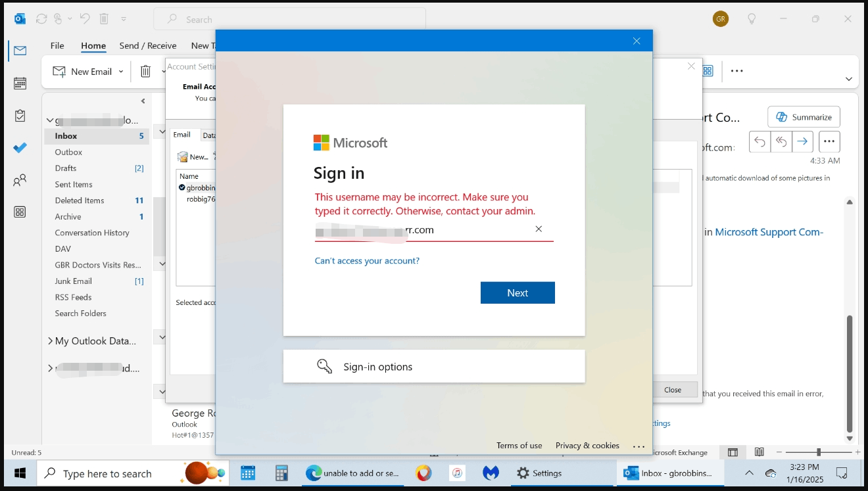
Task: Click Reply All icon in reading pane
Action: pos(781,141)
